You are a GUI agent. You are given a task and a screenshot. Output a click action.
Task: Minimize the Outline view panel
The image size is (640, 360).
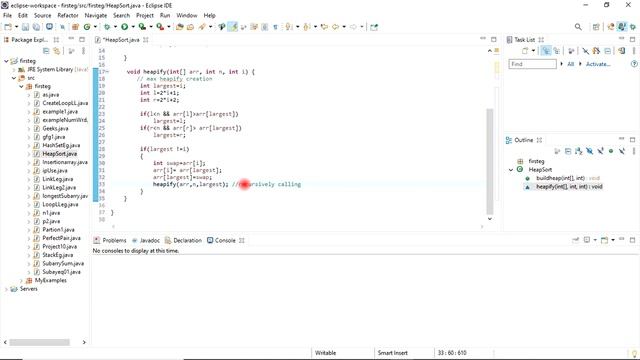(x=622, y=140)
